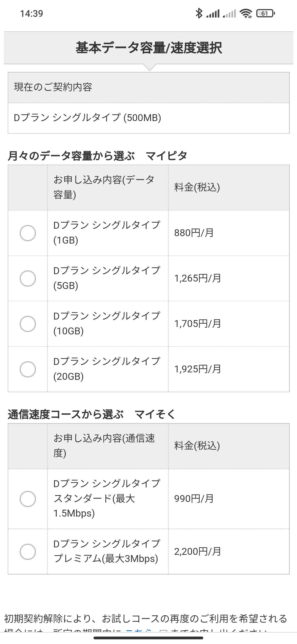Screen dimensions: 297x644
Task: Tap the 880円/月 price cell
Action: click(x=194, y=233)
